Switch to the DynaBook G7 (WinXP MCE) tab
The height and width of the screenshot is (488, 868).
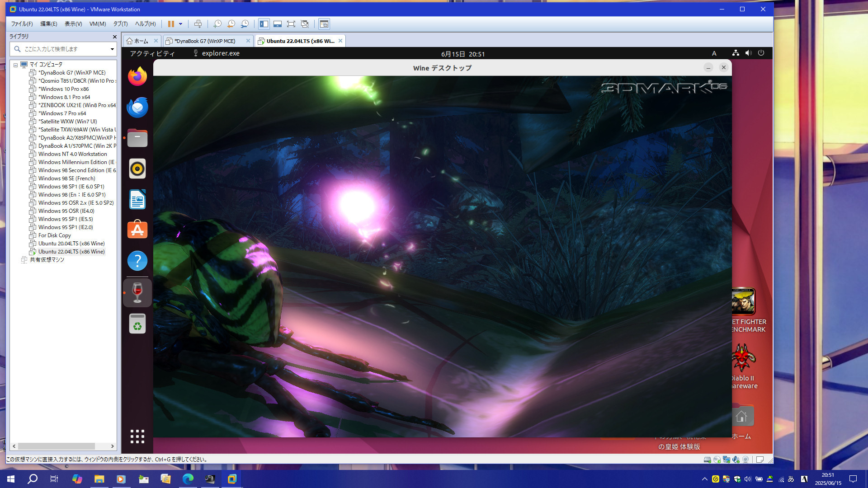point(204,41)
